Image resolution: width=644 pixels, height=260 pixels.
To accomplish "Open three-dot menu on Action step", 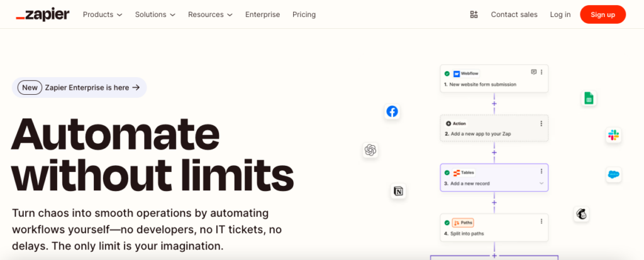I will click(x=541, y=124).
